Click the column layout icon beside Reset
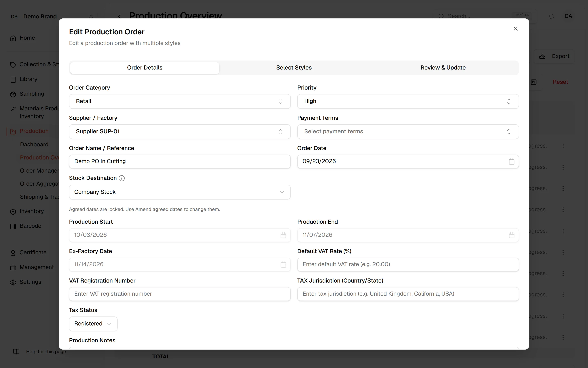The image size is (588, 368). [x=533, y=82]
